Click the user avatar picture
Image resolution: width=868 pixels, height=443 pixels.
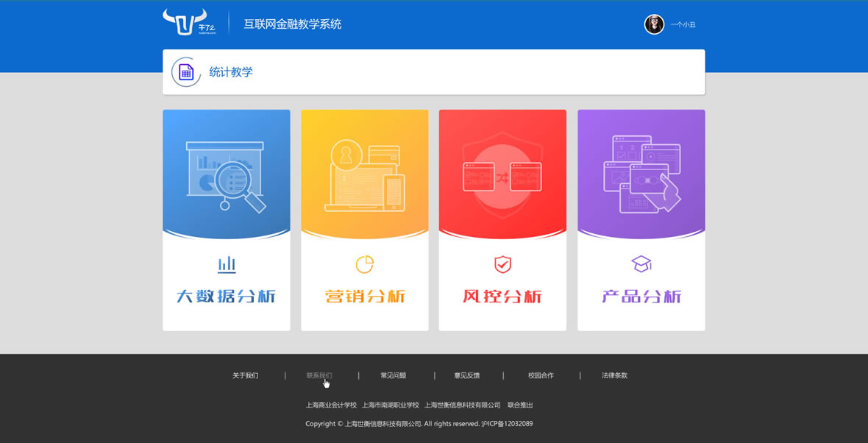[654, 24]
